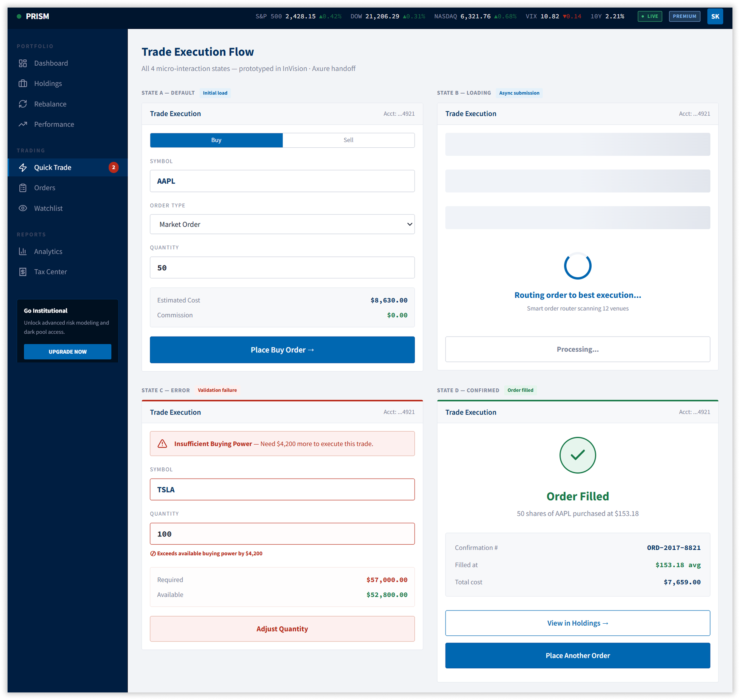Click the Orders clipboard icon
Viewport: 740px width, 700px height.
coord(23,188)
